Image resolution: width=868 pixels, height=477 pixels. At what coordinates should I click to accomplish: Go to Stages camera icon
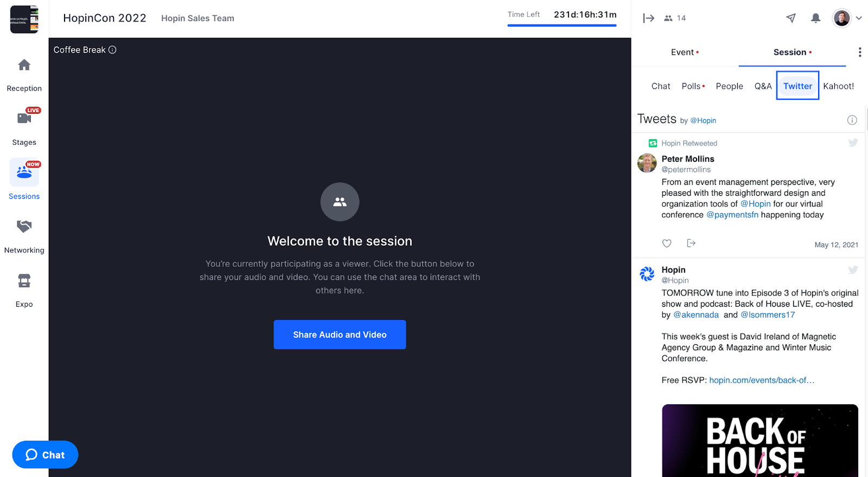click(24, 118)
